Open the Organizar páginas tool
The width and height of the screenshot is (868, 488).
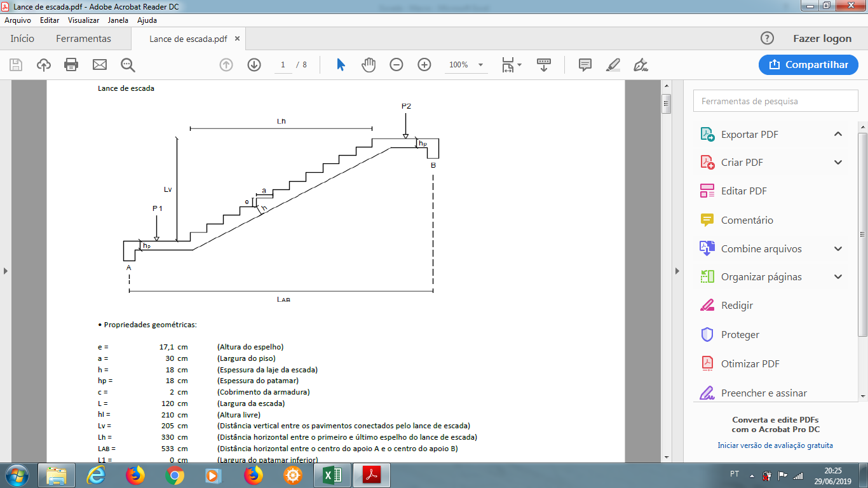pos(761,277)
